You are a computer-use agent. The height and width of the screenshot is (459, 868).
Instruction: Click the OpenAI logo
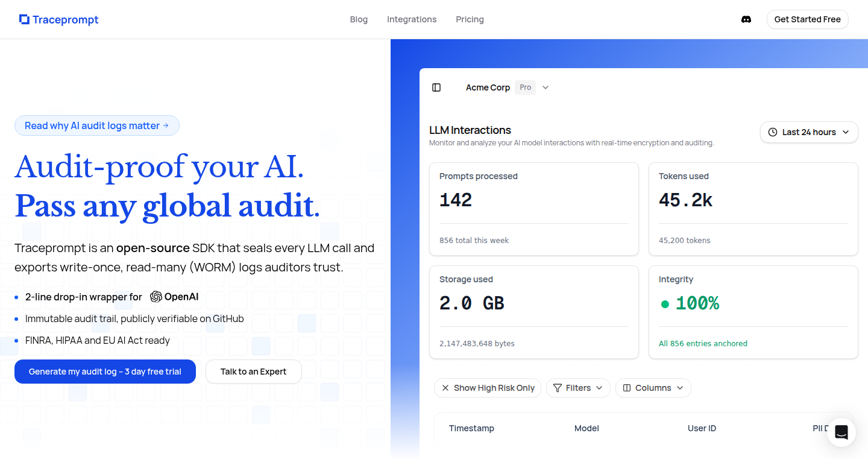click(x=174, y=297)
